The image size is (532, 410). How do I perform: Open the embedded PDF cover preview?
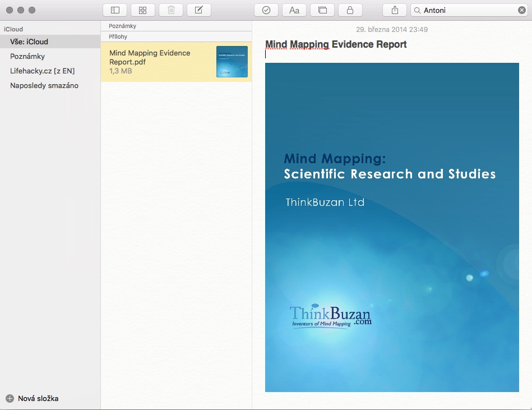(392, 227)
